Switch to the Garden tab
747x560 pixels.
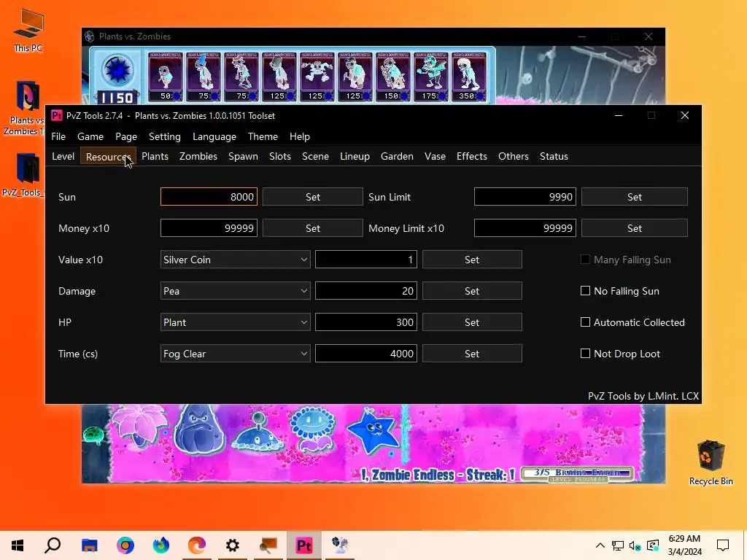click(x=397, y=156)
